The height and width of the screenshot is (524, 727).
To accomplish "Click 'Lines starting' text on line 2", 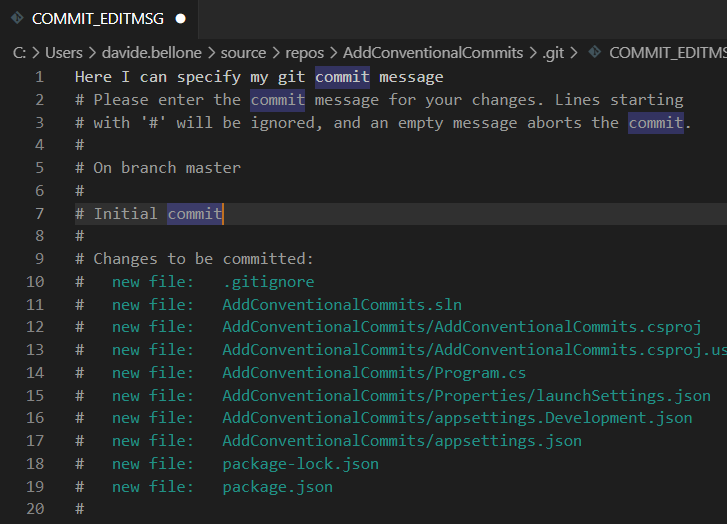I will click(x=619, y=101).
